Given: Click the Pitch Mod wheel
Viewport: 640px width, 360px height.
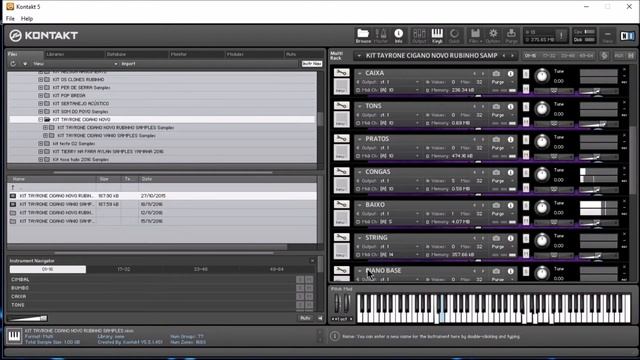Looking at the screenshot, I should [337, 303].
